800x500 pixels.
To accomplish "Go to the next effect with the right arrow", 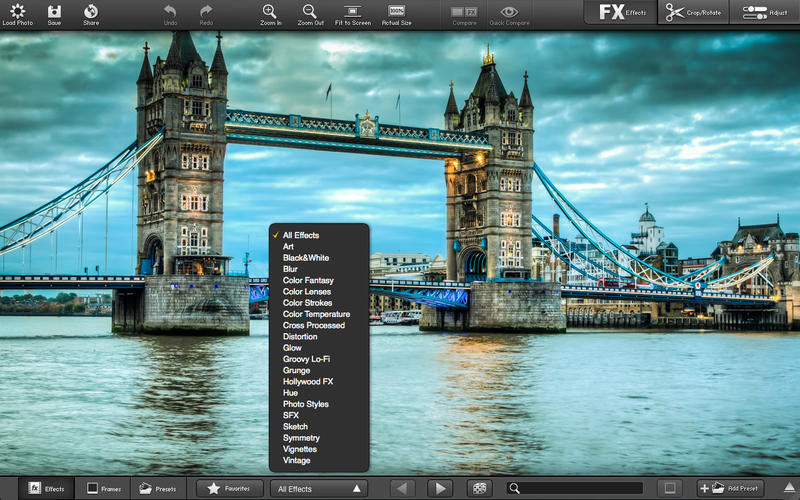I will (x=439, y=488).
